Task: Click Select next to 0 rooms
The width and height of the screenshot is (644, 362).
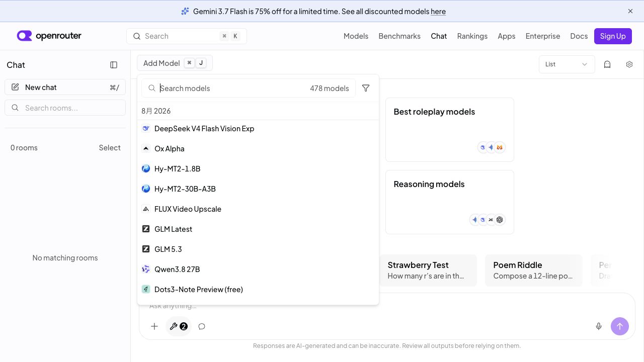Action: [110, 148]
